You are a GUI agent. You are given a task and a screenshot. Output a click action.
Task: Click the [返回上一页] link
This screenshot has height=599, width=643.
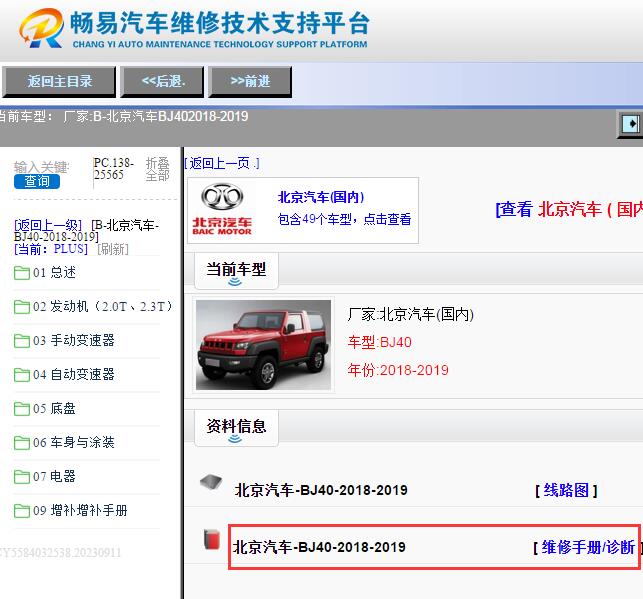(222, 164)
